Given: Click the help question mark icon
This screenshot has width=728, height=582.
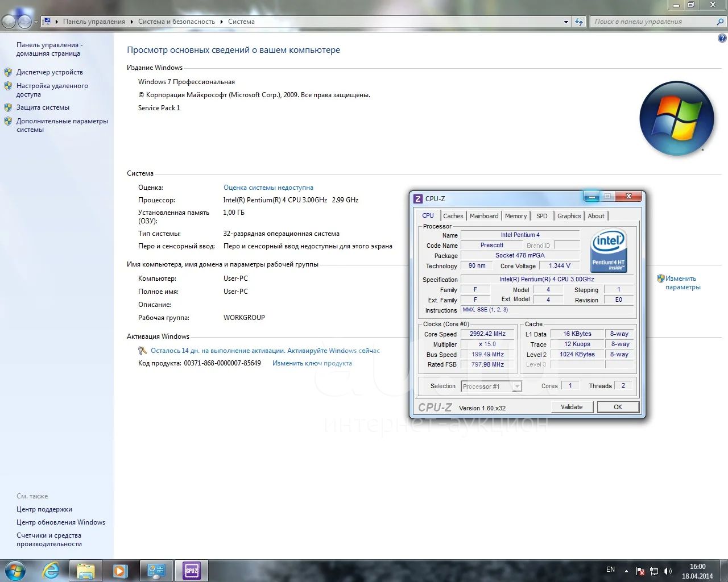Looking at the screenshot, I should pos(722,39).
